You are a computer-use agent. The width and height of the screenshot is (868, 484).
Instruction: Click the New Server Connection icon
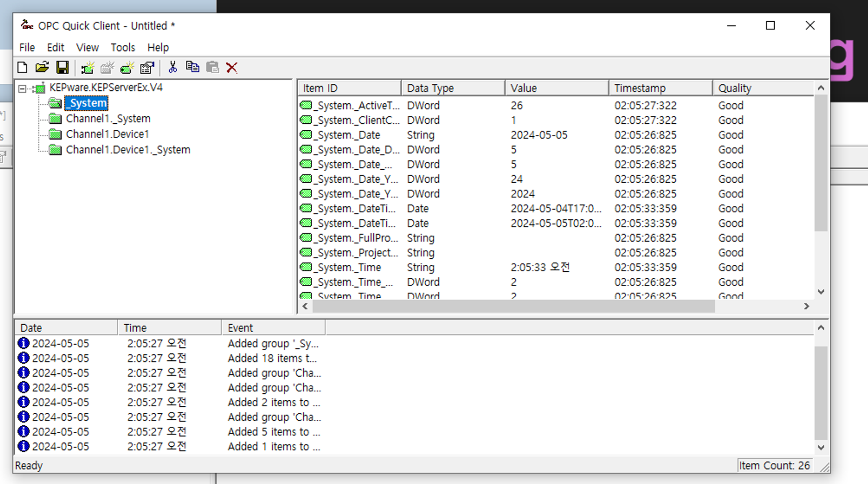click(x=88, y=68)
